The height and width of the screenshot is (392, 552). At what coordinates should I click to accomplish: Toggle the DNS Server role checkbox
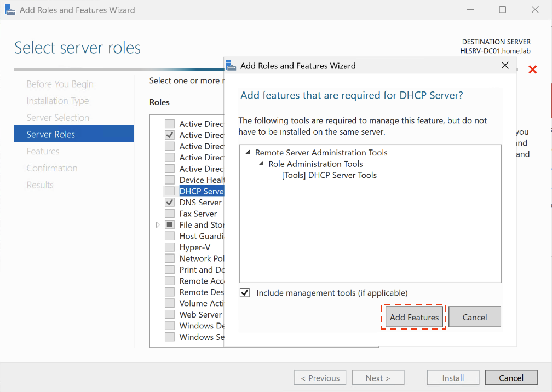click(170, 203)
